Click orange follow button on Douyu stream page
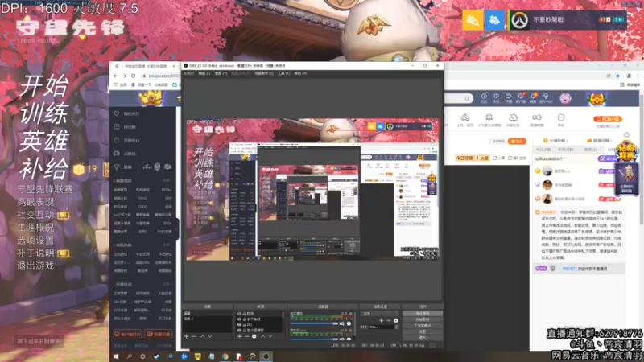Image resolution: width=644 pixels, height=362 pixels. 517,141
